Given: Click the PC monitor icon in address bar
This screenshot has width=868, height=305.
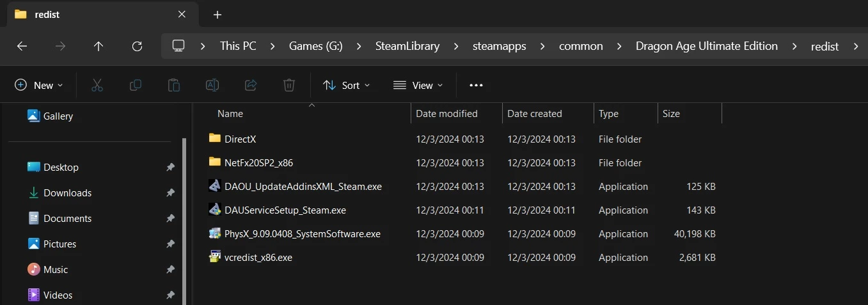Looking at the screenshot, I should 178,46.
